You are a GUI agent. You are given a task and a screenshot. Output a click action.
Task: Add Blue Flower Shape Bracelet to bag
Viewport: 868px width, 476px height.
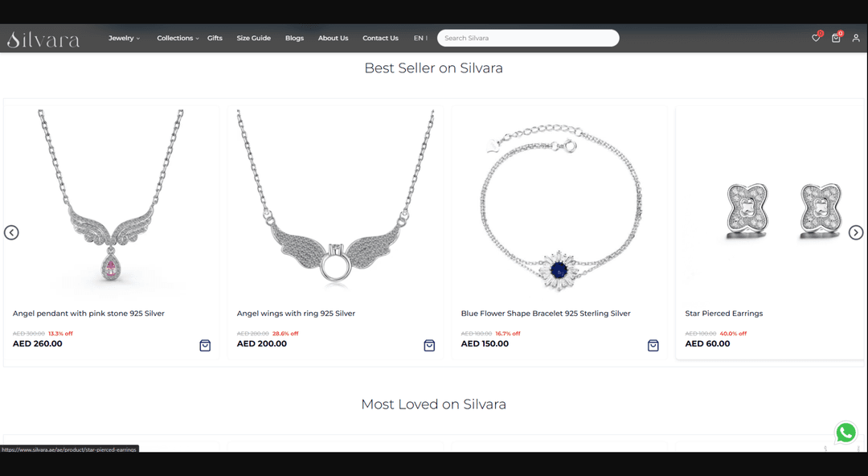[653, 346]
